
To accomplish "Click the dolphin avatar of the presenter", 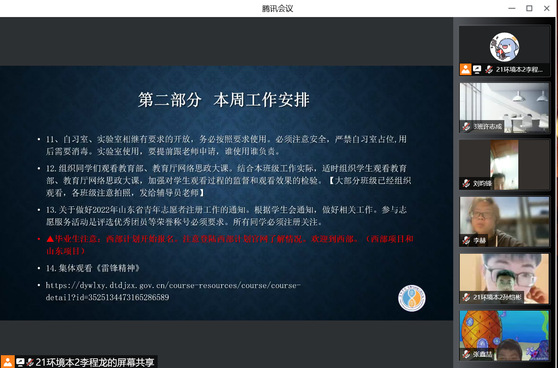I will pos(504,47).
